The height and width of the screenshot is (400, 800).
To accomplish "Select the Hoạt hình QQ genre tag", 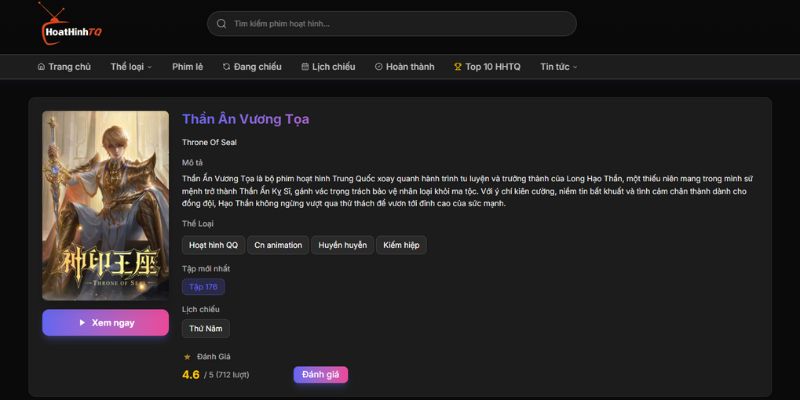I will click(213, 245).
